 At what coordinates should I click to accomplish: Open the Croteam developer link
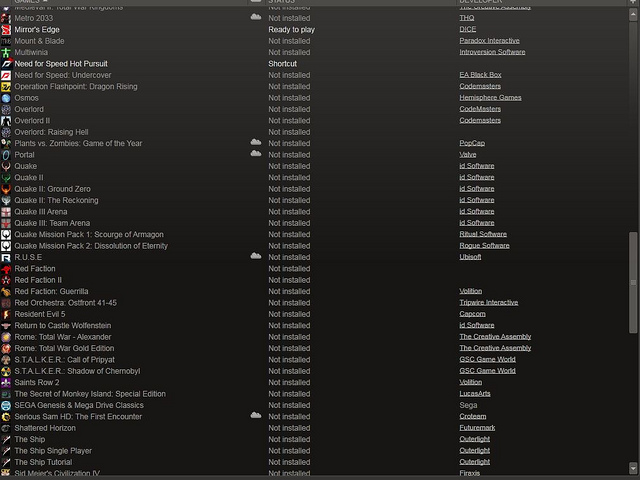point(473,417)
